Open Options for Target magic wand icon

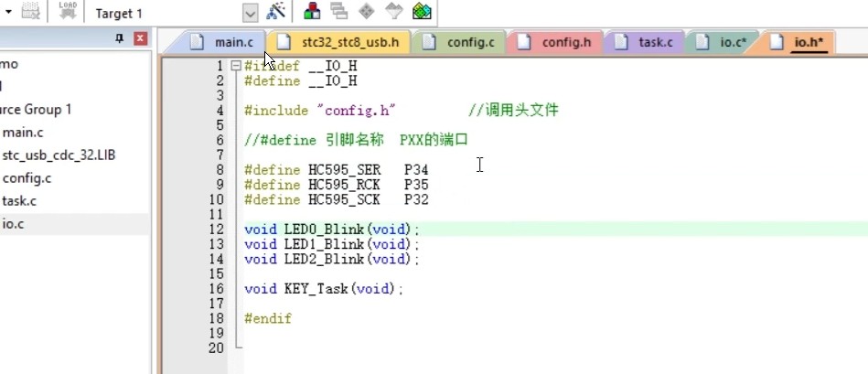point(275,11)
